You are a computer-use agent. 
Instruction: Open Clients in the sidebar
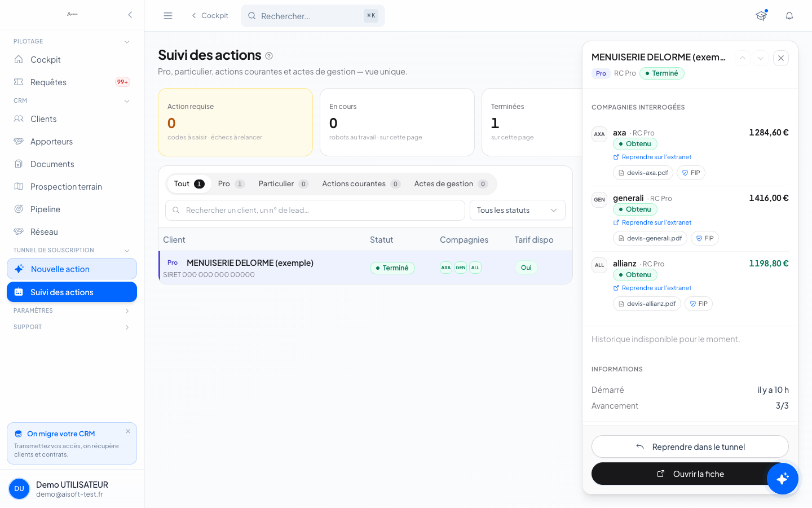72,119
